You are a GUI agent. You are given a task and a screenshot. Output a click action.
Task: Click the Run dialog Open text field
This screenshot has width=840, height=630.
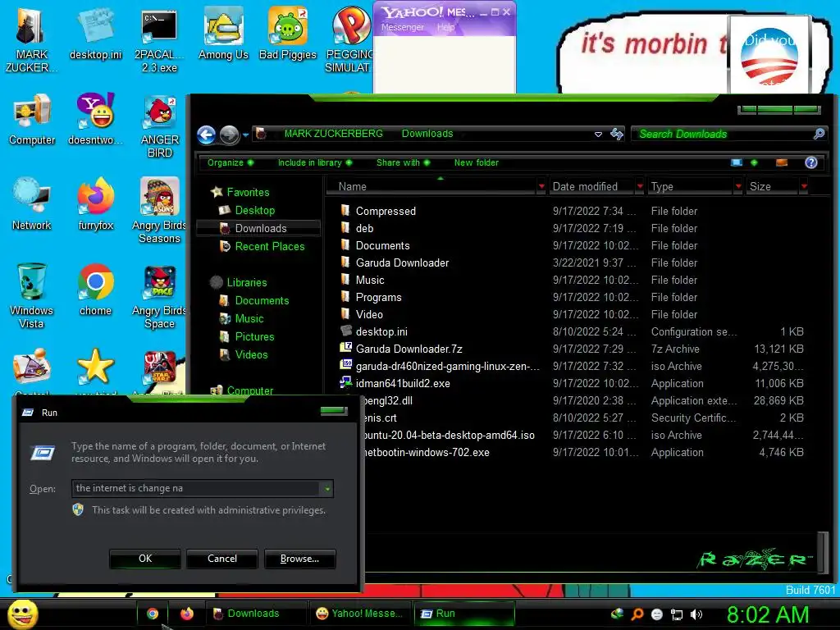tap(196, 488)
